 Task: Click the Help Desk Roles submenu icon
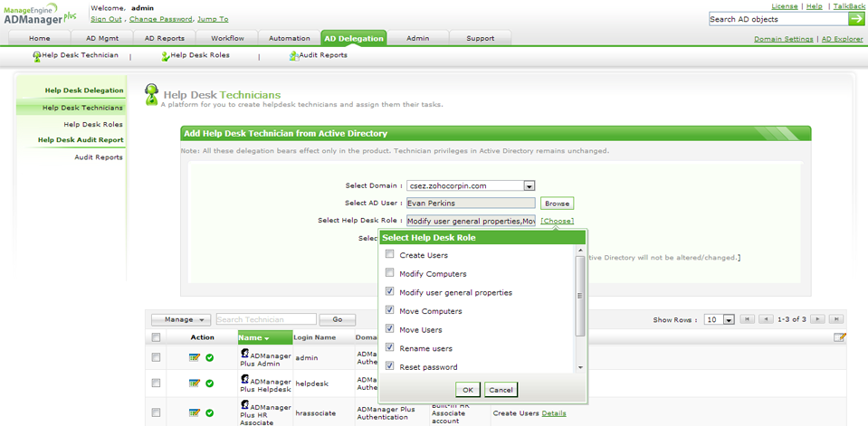(x=165, y=56)
